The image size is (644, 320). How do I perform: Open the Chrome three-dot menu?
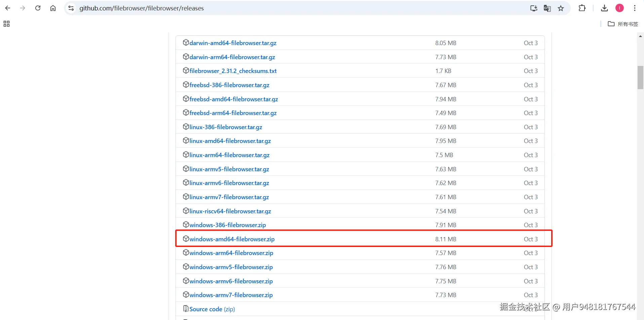(635, 8)
